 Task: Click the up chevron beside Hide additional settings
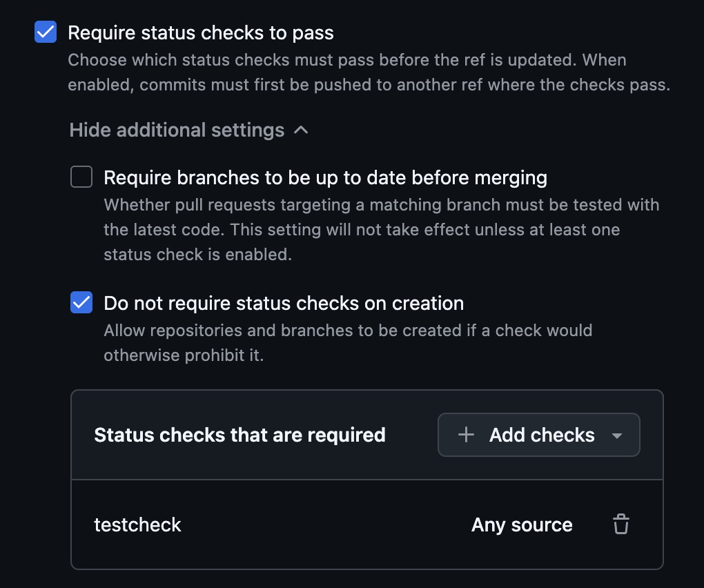pyautogui.click(x=301, y=130)
